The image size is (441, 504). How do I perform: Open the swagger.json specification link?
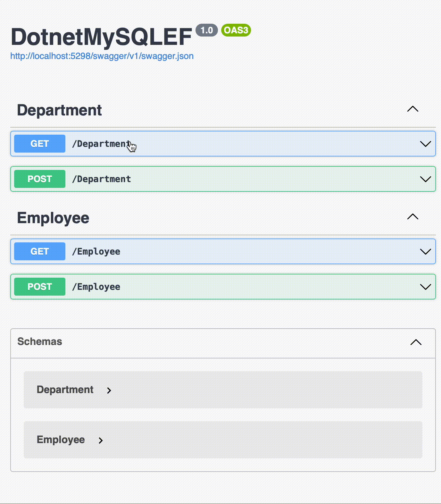point(102,56)
